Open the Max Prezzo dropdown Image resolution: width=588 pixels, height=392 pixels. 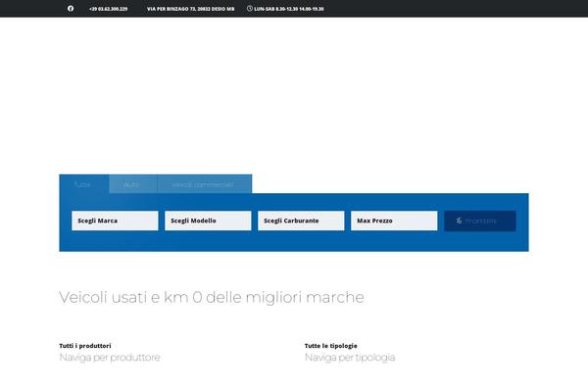(394, 220)
